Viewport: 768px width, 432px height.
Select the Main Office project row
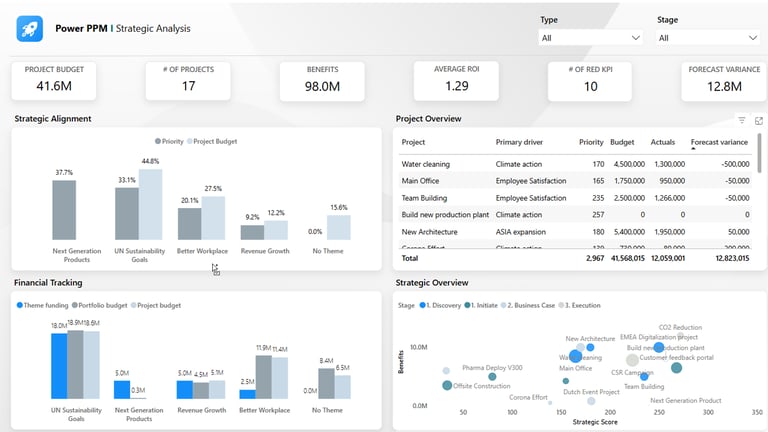(x=576, y=181)
